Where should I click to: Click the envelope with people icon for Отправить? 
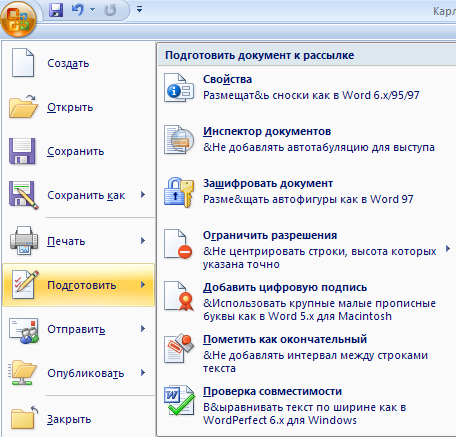pyautogui.click(x=24, y=331)
